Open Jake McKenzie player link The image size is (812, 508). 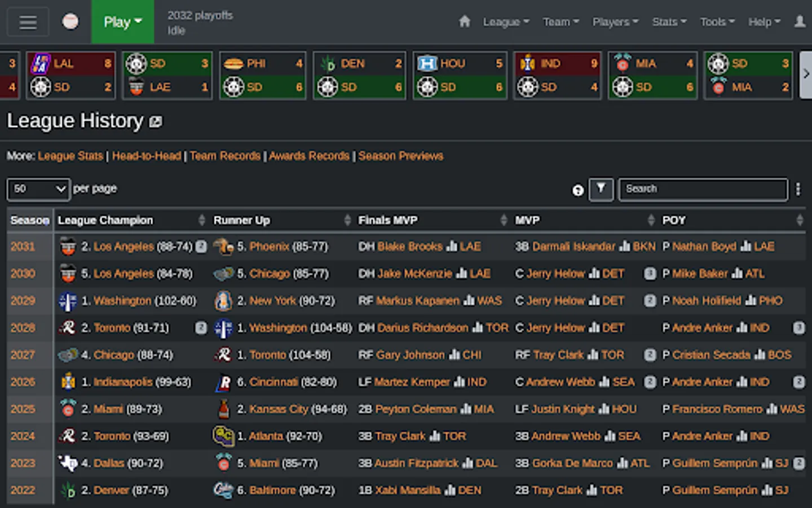[414, 274]
